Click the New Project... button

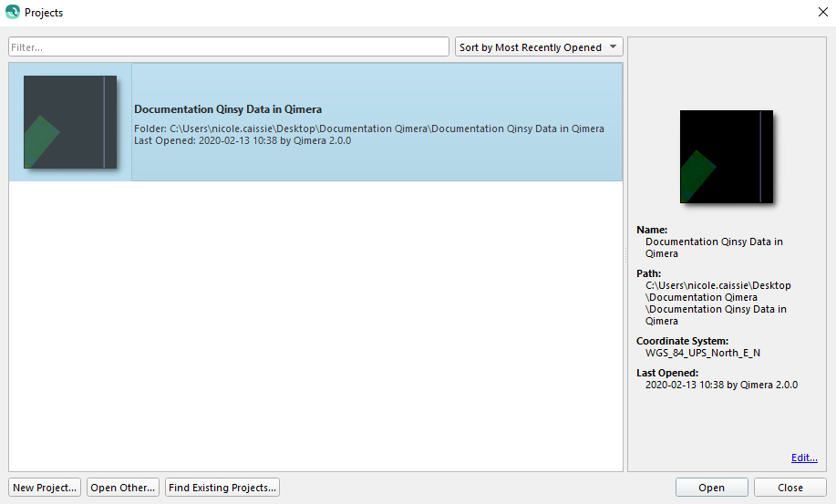pos(45,488)
